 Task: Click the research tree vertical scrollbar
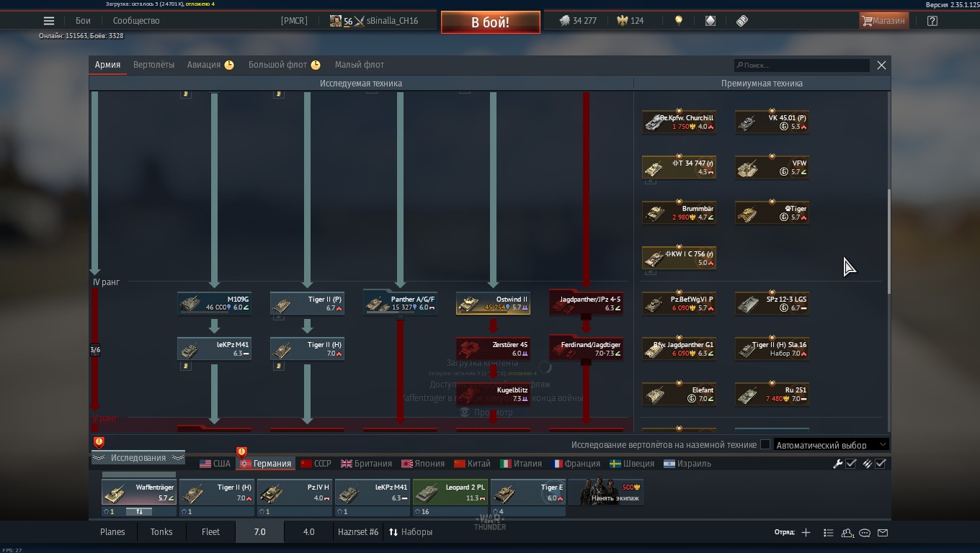pos(888,241)
